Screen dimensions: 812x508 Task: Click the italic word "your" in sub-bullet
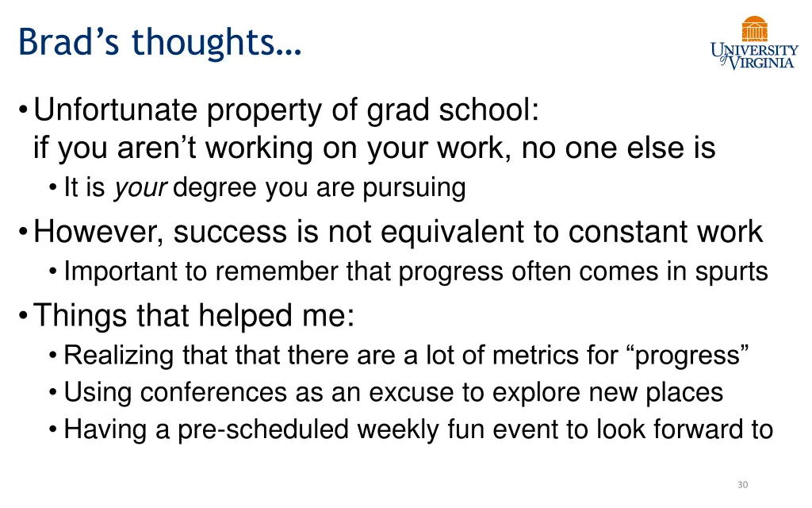coord(140,188)
